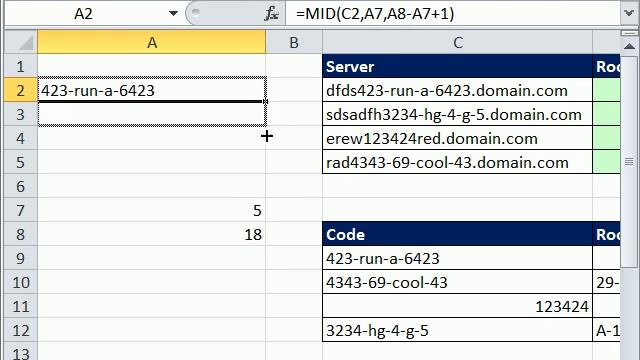Select row 5 header
This screenshot has width=640, height=360.
(20, 162)
